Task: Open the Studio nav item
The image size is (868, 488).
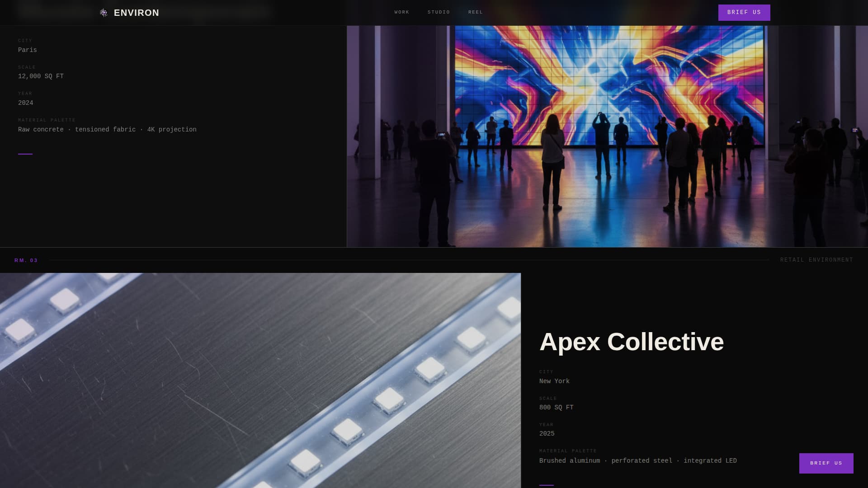Action: [x=439, y=12]
